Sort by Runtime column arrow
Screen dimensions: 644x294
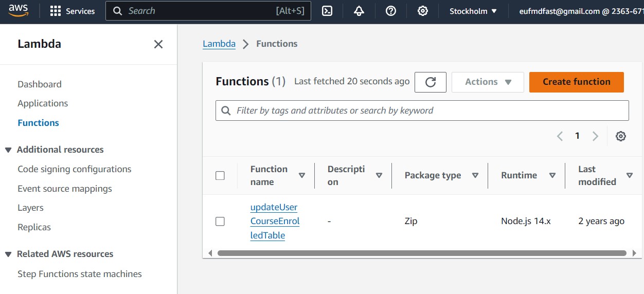point(552,176)
